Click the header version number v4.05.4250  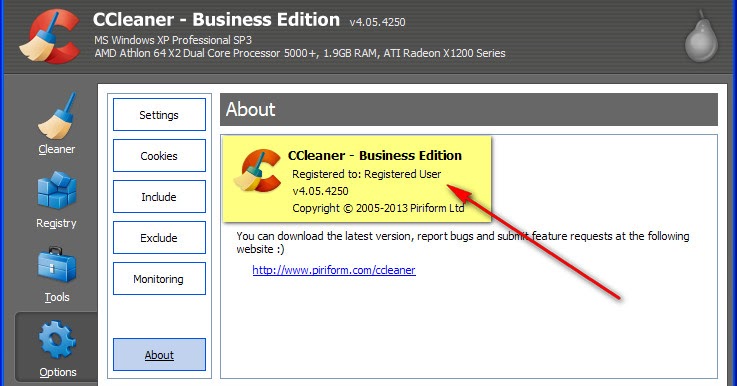pos(377,22)
